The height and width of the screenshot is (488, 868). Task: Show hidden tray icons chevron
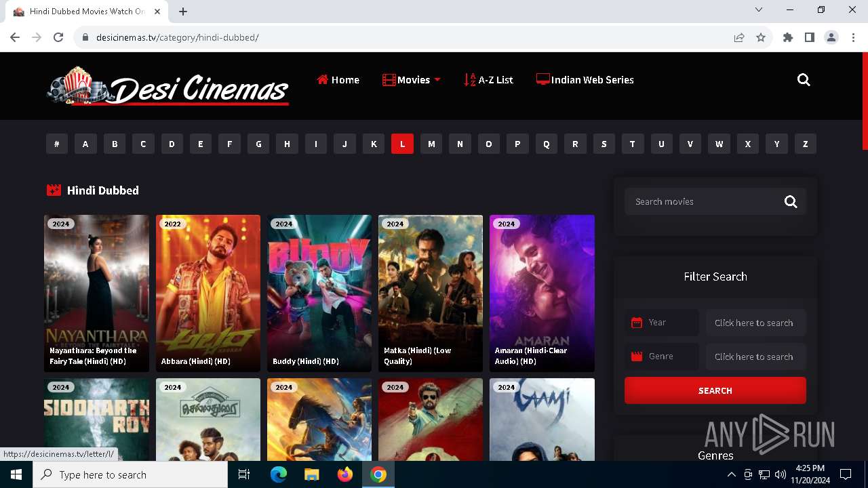[731, 474]
